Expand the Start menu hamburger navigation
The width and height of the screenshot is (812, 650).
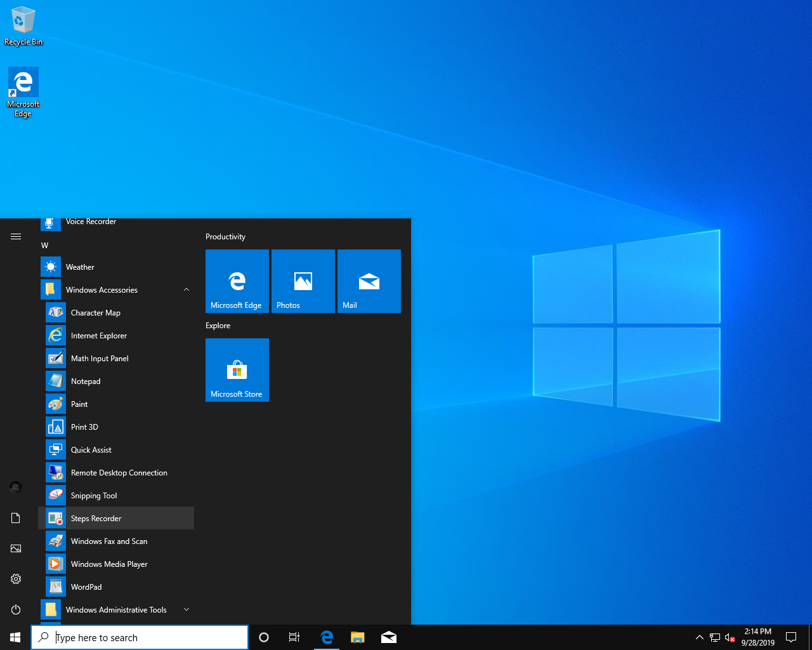pos(16,236)
